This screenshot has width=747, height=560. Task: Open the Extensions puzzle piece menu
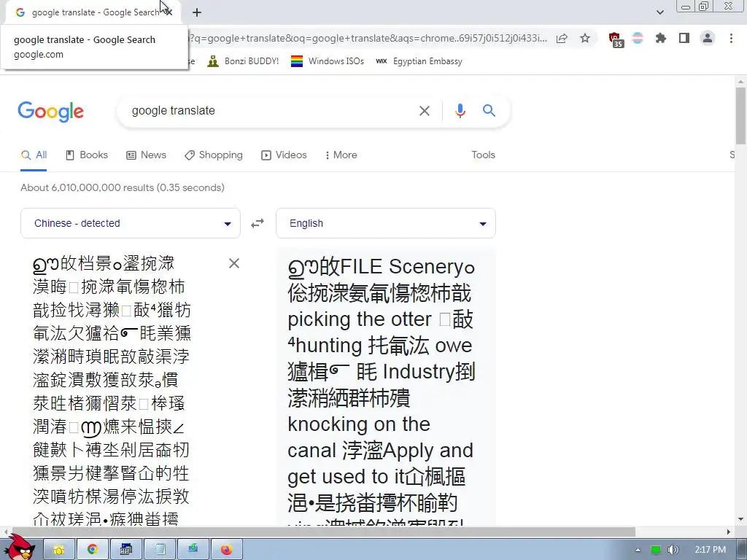pyautogui.click(x=661, y=38)
